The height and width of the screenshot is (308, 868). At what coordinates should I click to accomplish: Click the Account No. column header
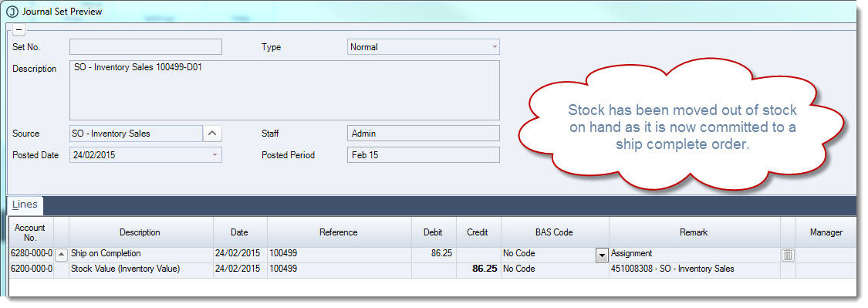pyautogui.click(x=30, y=232)
